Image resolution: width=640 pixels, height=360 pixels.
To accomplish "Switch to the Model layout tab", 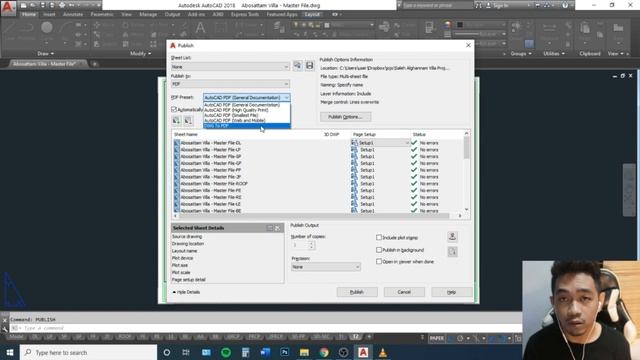I will pyautogui.click(x=16, y=337).
